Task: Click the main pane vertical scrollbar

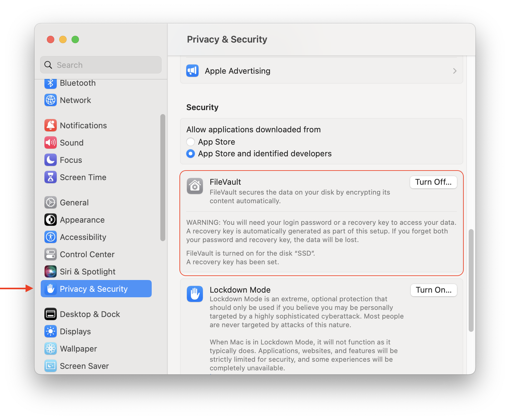Action: 471,280
